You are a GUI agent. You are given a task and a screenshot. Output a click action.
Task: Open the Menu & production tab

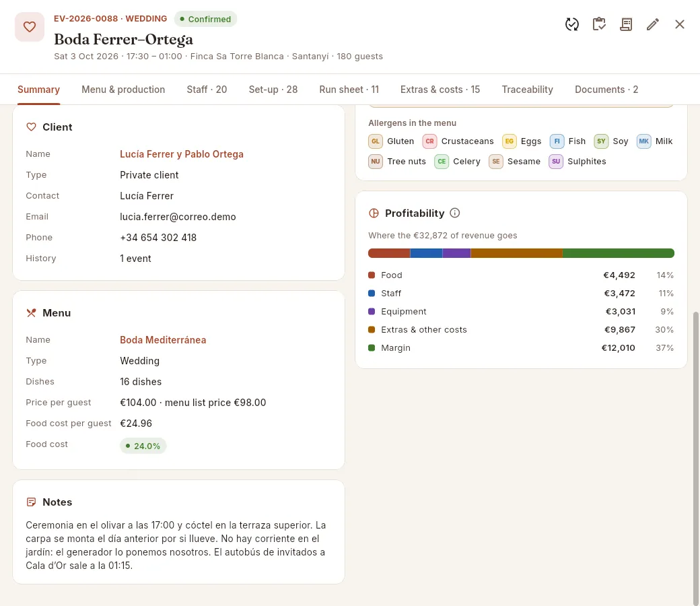click(x=123, y=90)
